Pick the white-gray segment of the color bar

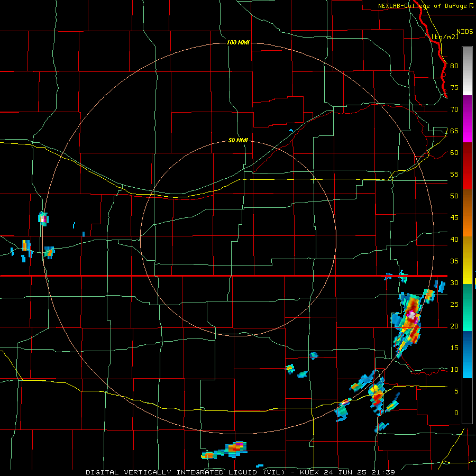[467, 71]
